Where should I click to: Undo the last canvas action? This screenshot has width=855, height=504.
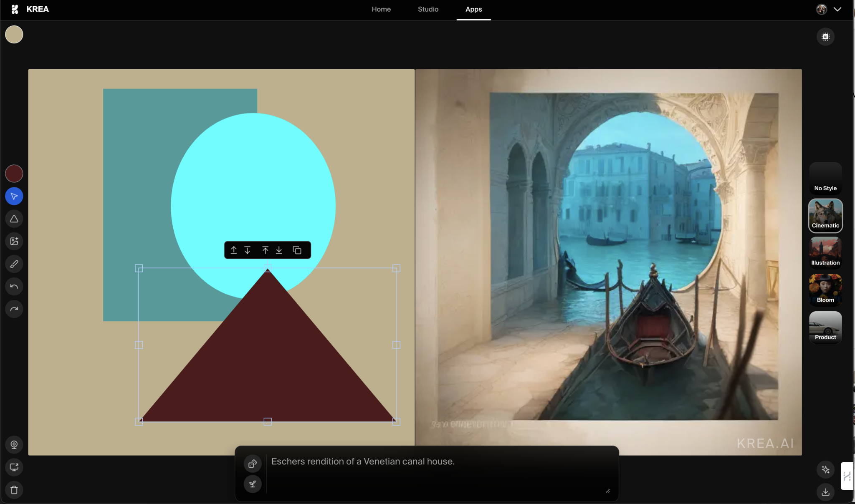click(x=14, y=286)
